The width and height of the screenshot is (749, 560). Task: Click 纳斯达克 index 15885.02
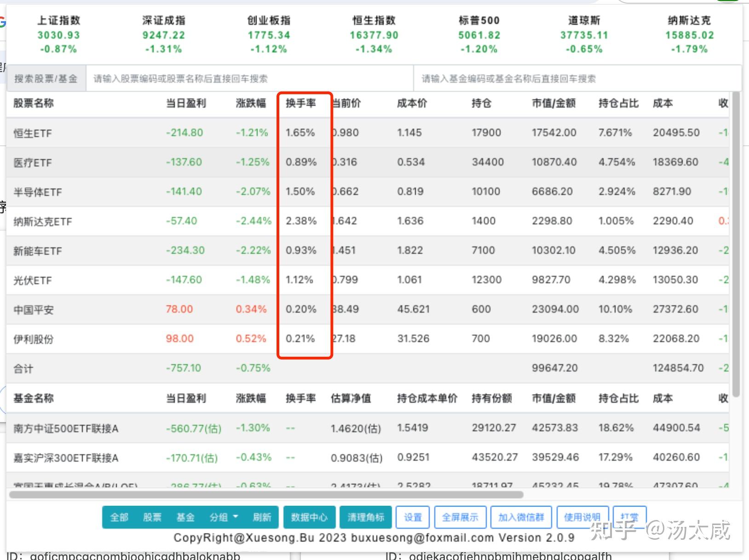point(689,34)
